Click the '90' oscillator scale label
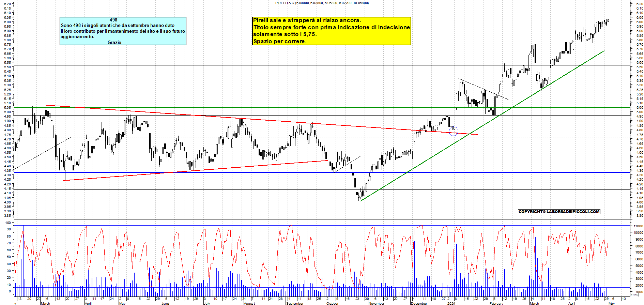Viewport: 644px width, 305px height. pyautogui.click(x=9, y=229)
